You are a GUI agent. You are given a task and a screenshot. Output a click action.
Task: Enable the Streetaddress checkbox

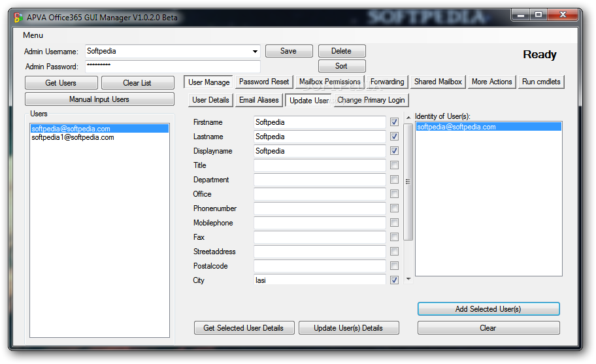point(394,252)
